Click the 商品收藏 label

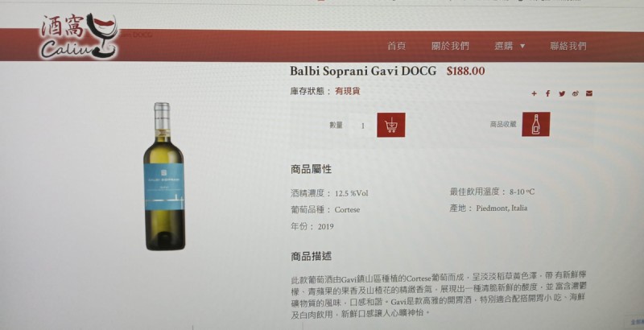coord(502,125)
